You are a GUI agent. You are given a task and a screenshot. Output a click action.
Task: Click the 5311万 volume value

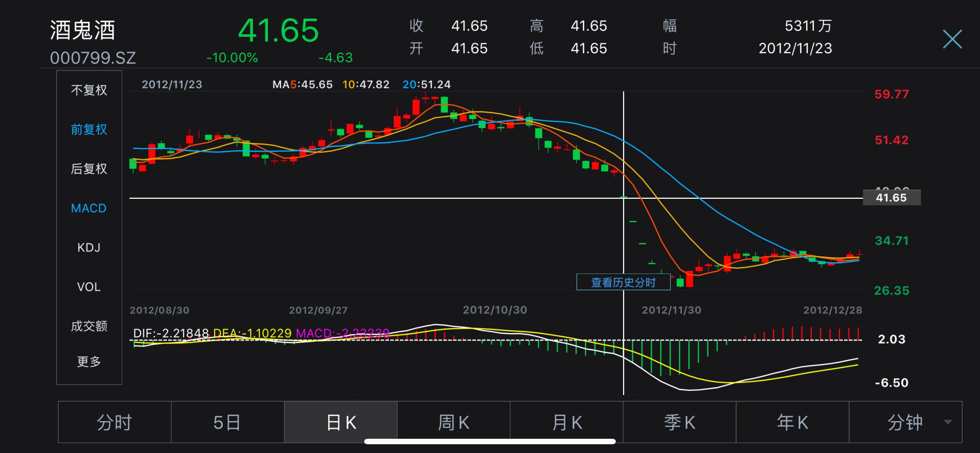(x=808, y=26)
